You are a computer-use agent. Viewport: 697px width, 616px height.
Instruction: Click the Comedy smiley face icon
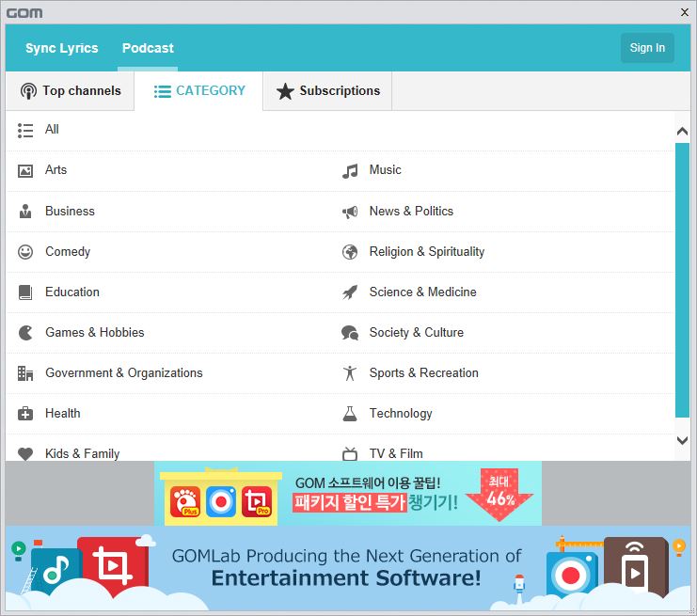(x=25, y=252)
